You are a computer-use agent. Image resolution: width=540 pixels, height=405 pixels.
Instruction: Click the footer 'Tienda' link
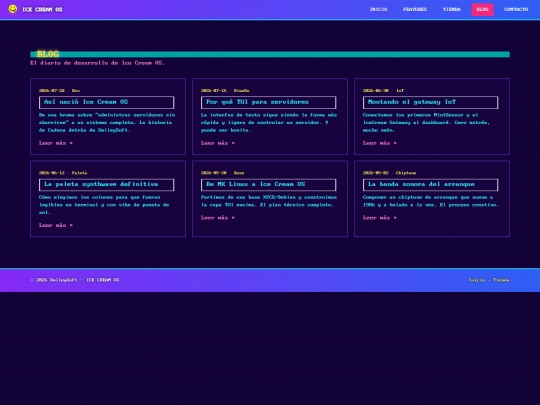pyautogui.click(x=501, y=280)
